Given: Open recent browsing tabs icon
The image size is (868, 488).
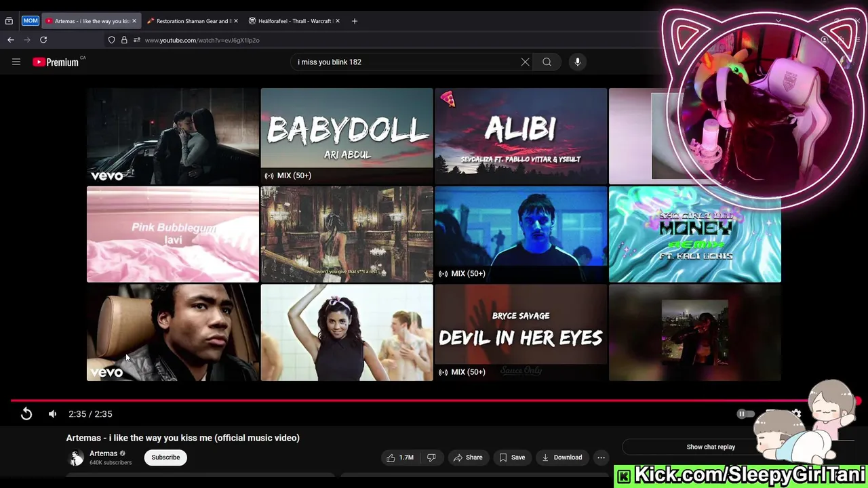Looking at the screenshot, I should 9,21.
